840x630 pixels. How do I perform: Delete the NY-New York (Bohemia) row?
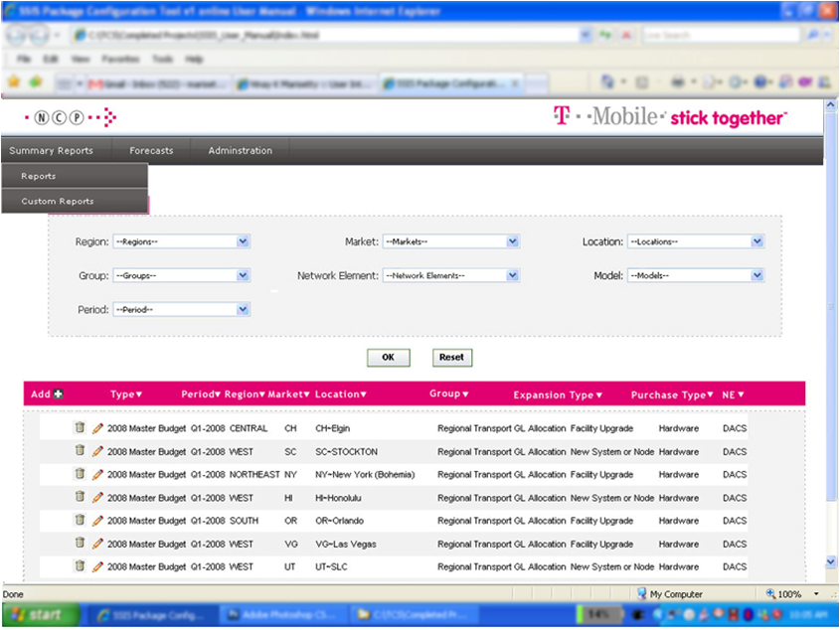pyautogui.click(x=80, y=474)
